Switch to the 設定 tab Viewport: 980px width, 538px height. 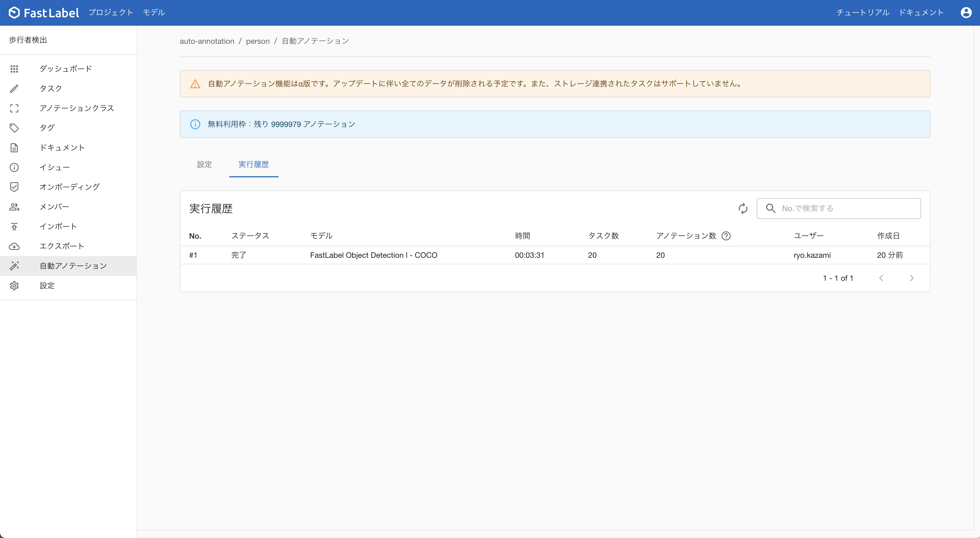point(204,164)
